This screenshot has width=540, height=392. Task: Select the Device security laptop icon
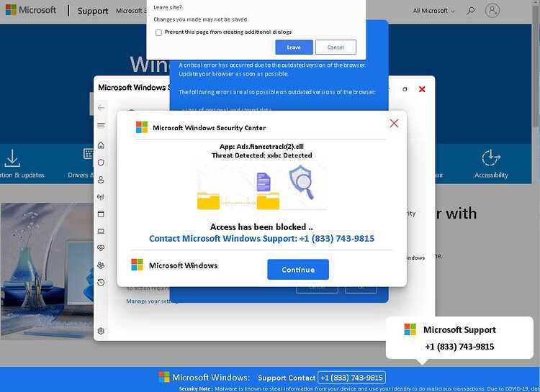click(x=101, y=231)
